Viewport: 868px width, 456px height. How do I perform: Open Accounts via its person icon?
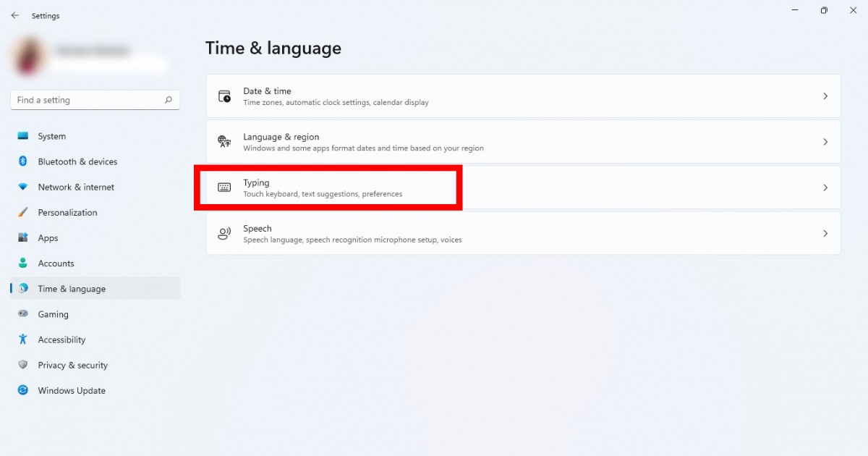coord(23,263)
